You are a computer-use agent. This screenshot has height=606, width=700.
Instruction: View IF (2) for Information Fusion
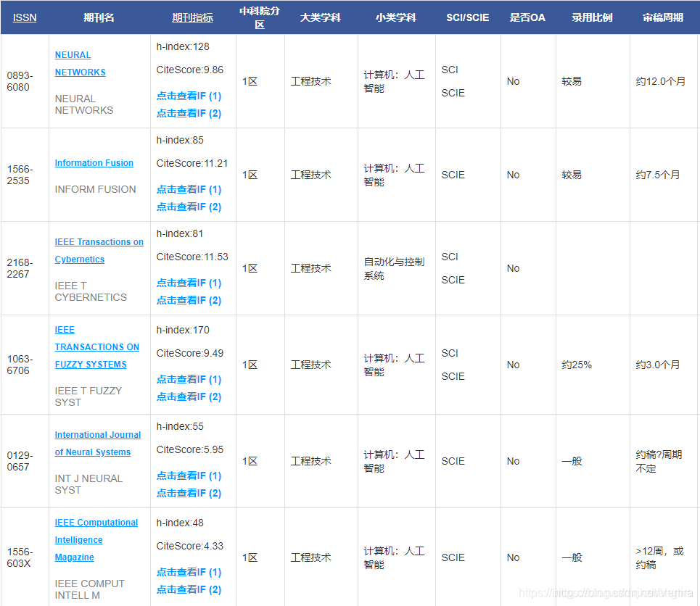[x=189, y=207]
